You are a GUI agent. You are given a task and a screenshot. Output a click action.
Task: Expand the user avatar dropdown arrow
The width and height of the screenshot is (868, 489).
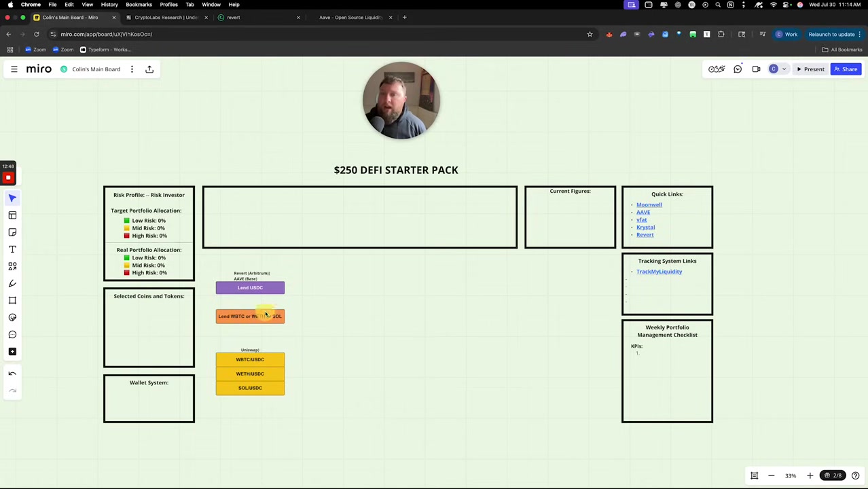[784, 69]
